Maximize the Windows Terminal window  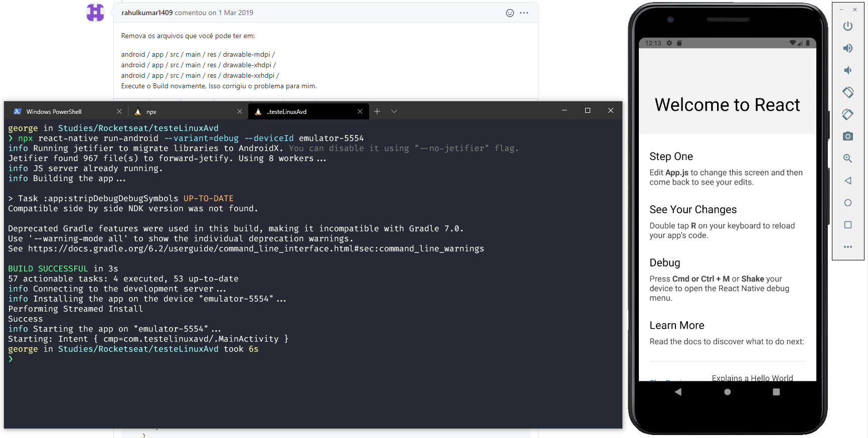[x=587, y=110]
